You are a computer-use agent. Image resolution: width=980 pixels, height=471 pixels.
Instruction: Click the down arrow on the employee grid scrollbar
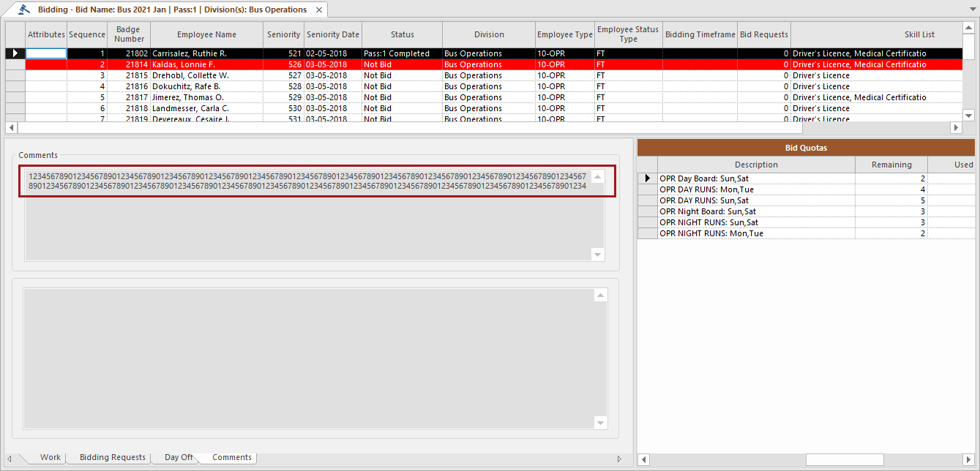point(968,115)
